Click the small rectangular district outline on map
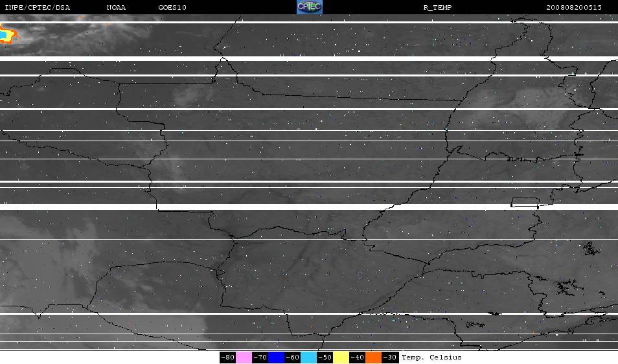The image size is (618, 364). click(525, 201)
